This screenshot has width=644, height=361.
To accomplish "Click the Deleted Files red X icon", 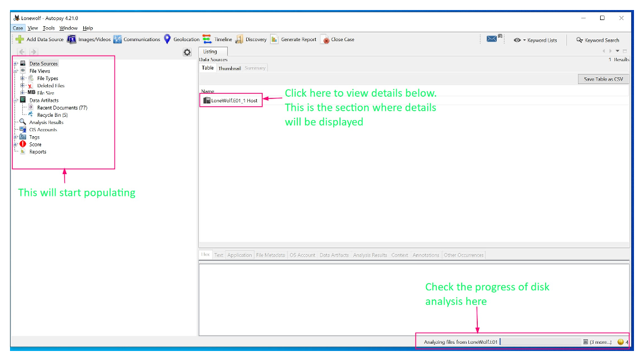I will click(30, 86).
